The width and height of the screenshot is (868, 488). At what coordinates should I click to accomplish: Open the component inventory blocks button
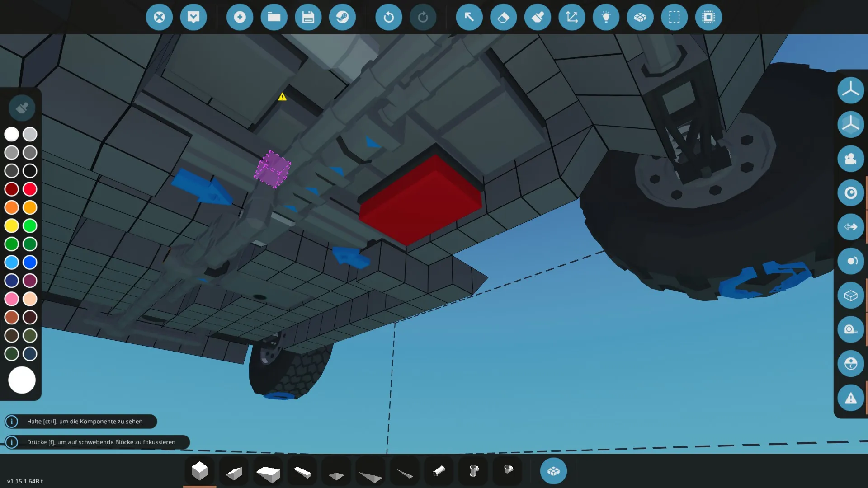[553, 471]
